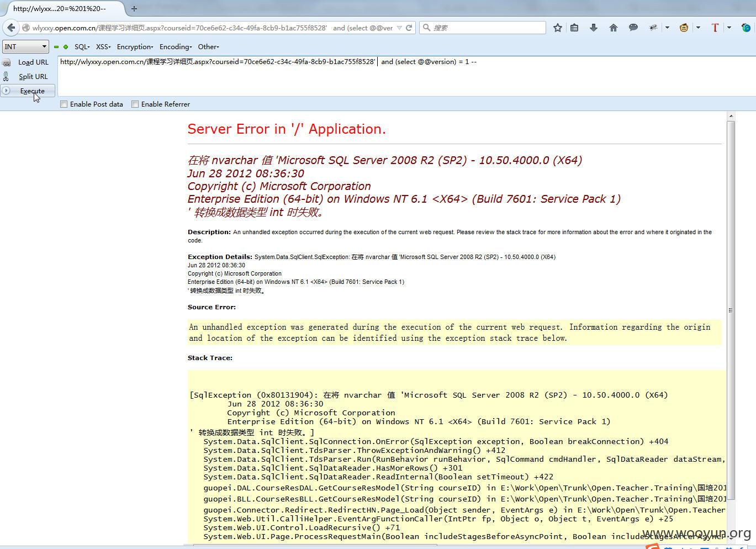Open the URL history dropdown triangle
The height and width of the screenshot is (549, 756).
[399, 28]
